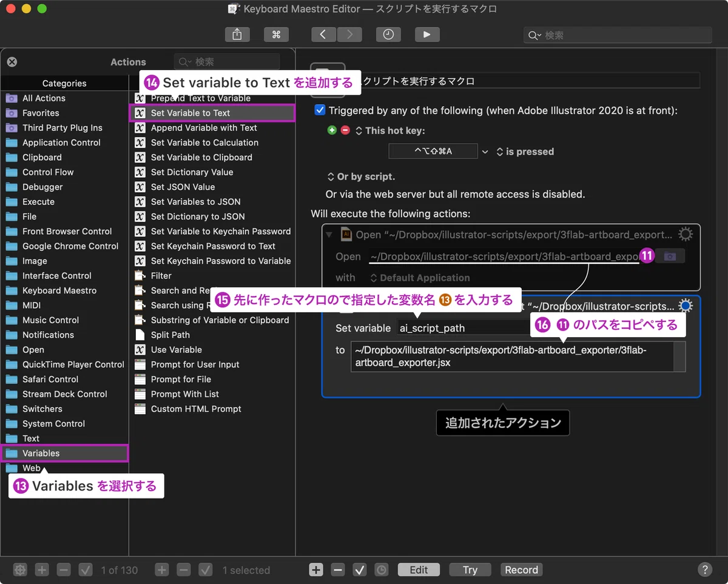Click Set Variable to Calculation action
This screenshot has width=728, height=584.
click(212, 143)
